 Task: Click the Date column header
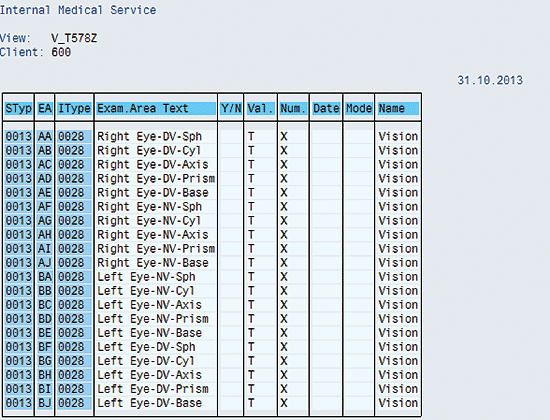(326, 108)
